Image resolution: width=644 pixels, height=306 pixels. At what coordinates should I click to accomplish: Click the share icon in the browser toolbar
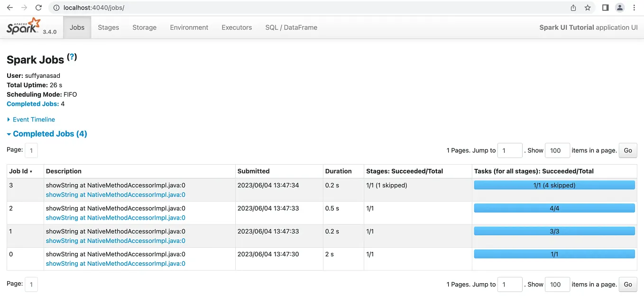(x=573, y=8)
